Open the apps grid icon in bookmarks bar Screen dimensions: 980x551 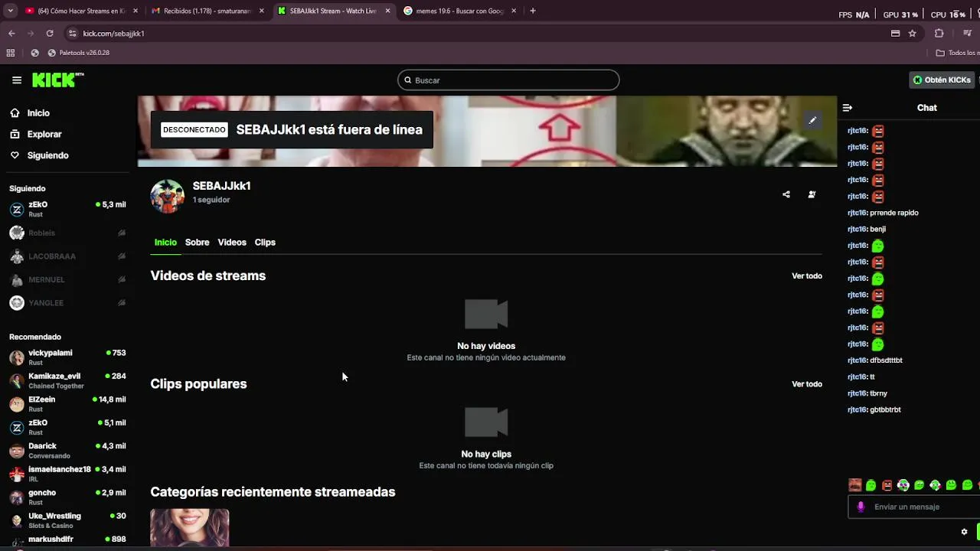pos(11,53)
